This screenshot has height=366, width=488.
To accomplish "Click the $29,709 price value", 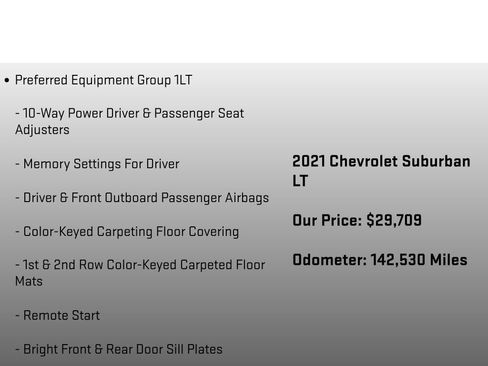I will pyautogui.click(x=394, y=221).
